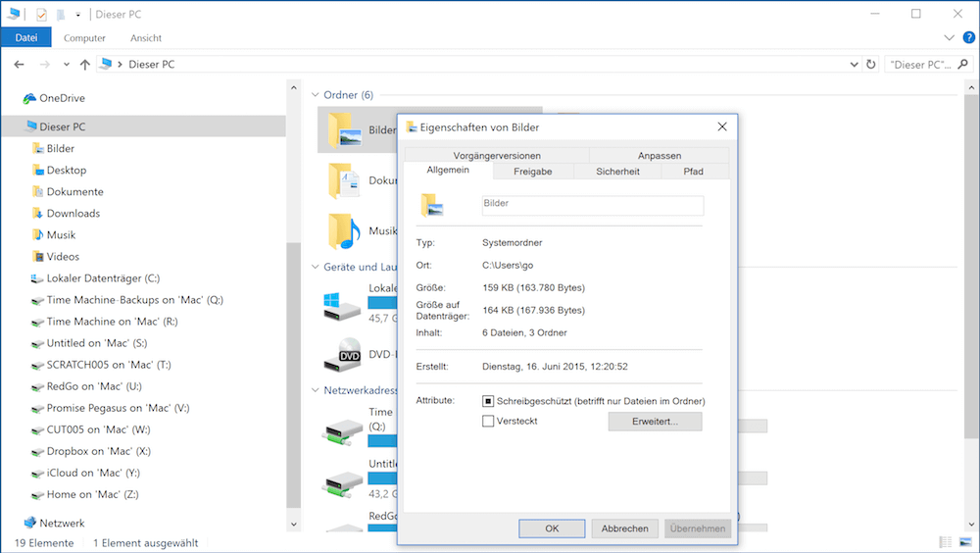The image size is (980, 553).
Task: Select Lokaler Datenträger (C:) drive icon
Action: [37, 278]
